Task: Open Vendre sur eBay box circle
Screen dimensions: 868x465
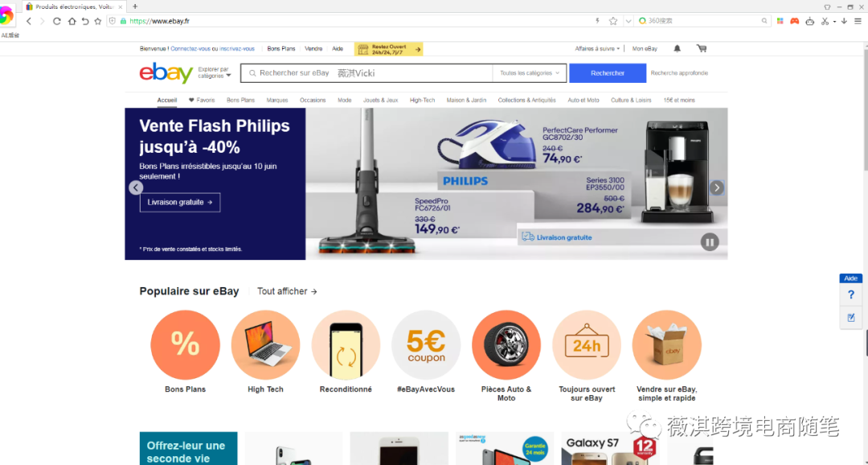Action: [x=667, y=345]
